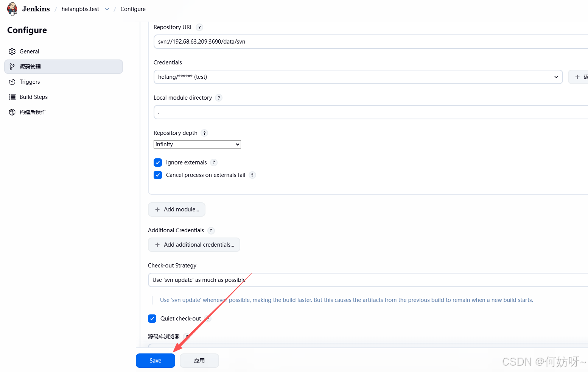This screenshot has width=588, height=372.
Task: Open the hefangbbs.test breadcrumb link
Action: click(80, 9)
